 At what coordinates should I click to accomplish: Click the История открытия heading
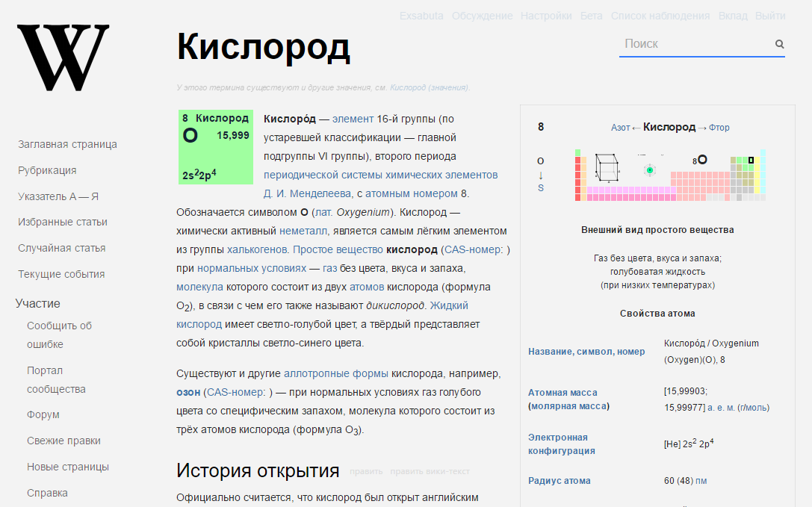258,470
